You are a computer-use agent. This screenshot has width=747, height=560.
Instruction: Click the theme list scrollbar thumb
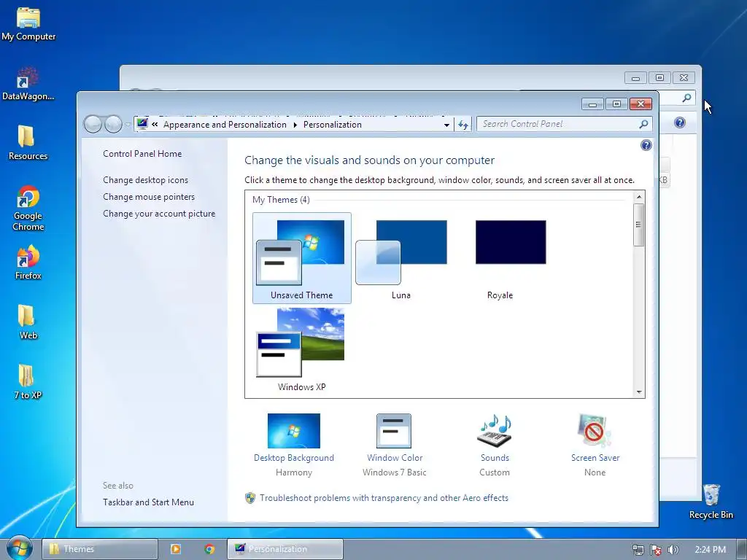click(x=639, y=225)
